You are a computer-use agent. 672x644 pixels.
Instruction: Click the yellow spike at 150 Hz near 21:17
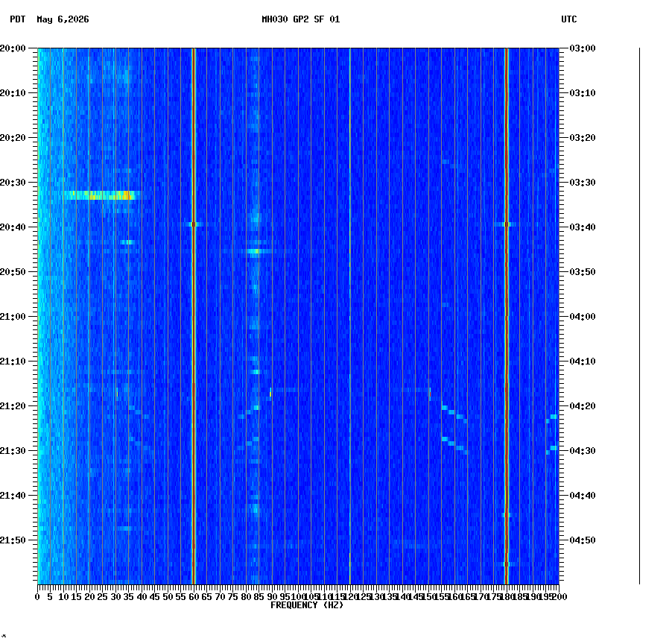(430, 393)
